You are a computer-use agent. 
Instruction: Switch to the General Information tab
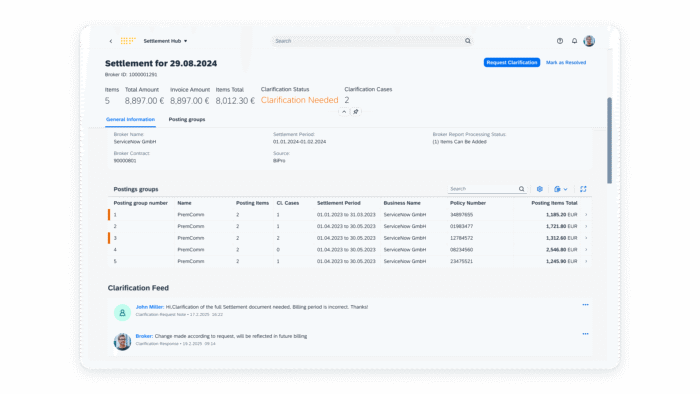(x=130, y=120)
